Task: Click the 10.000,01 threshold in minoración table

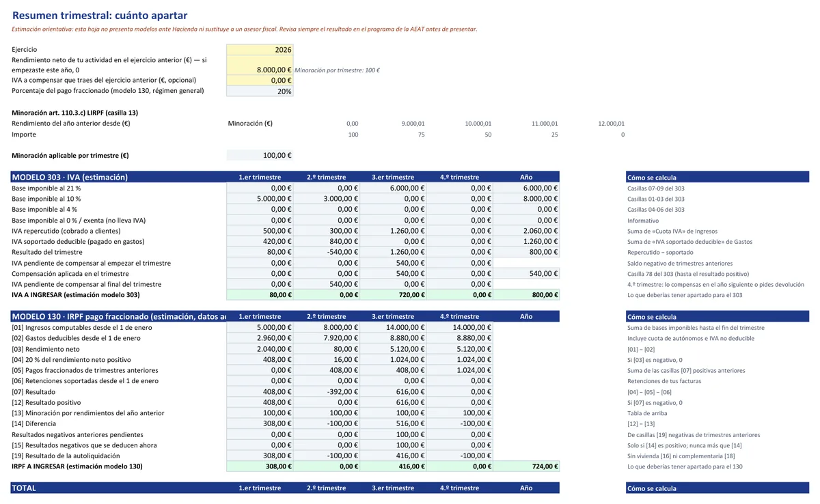Action: click(478, 124)
